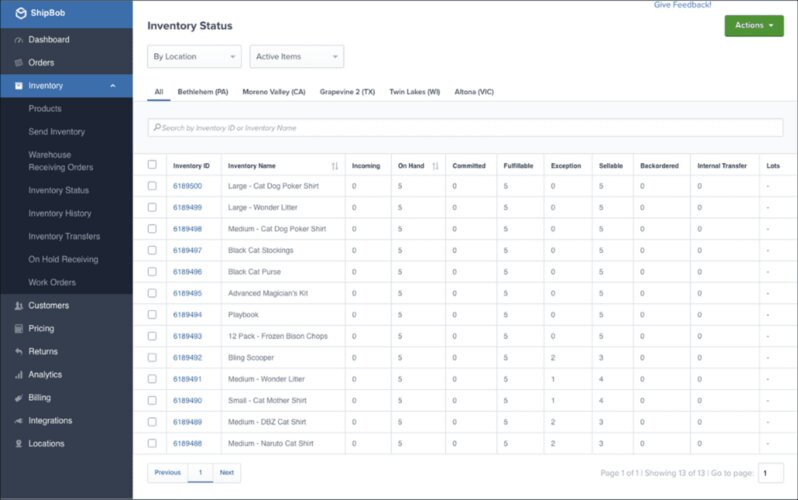Select the checkbox for Bling Scooper row

pyautogui.click(x=152, y=357)
